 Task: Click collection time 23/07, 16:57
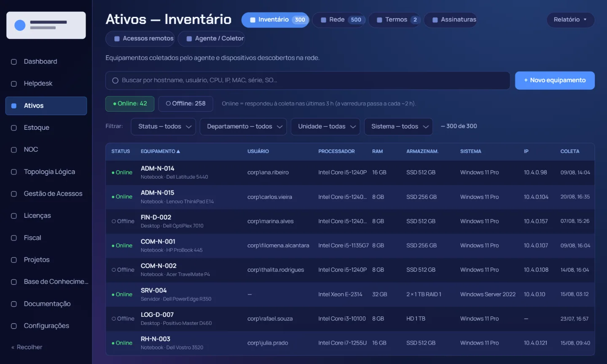click(x=575, y=319)
